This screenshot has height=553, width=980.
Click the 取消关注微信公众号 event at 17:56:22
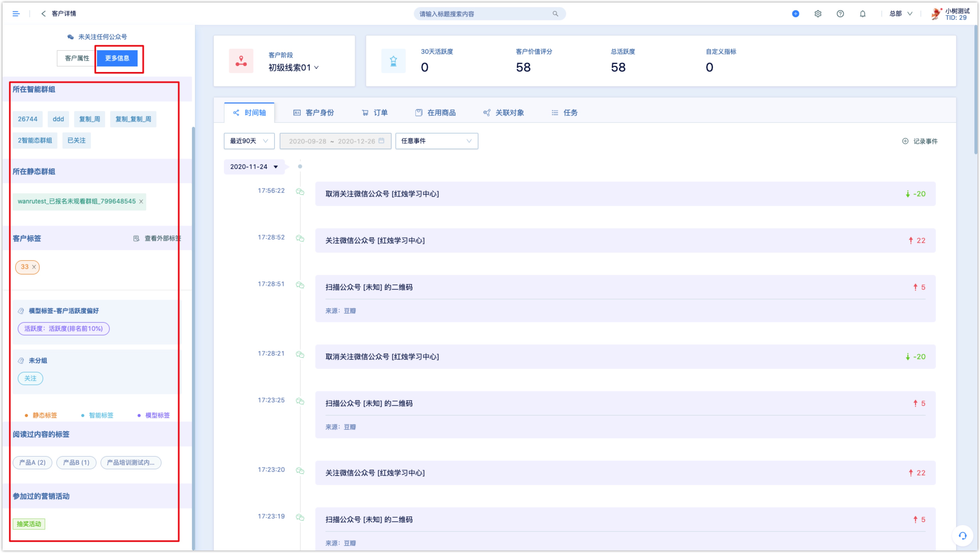pyautogui.click(x=625, y=194)
